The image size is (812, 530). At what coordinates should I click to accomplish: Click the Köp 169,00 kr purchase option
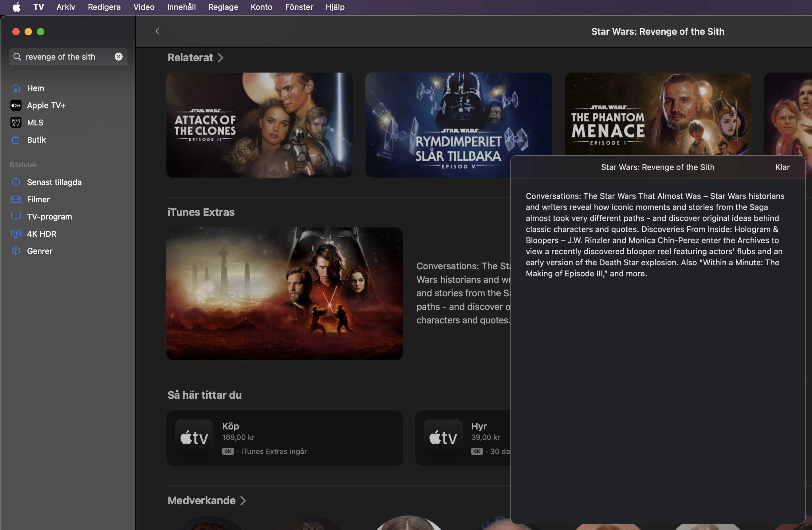click(x=284, y=438)
